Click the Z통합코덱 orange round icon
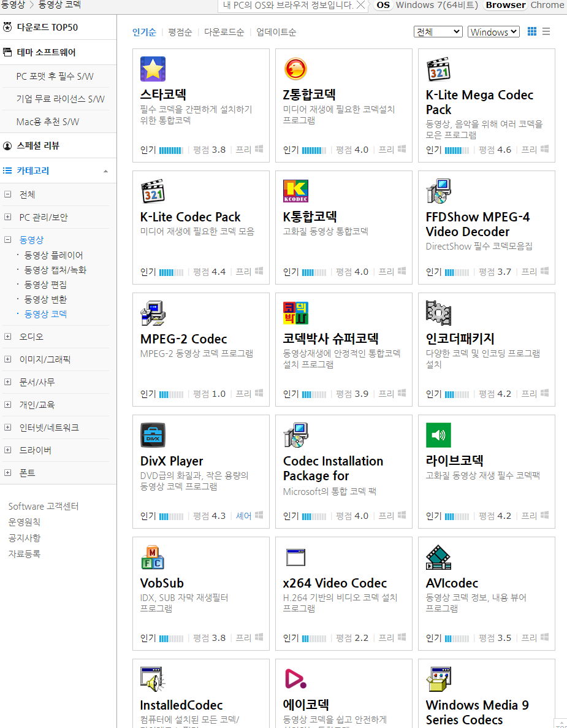Image resolution: width=567 pixels, height=728 pixels. click(x=295, y=69)
